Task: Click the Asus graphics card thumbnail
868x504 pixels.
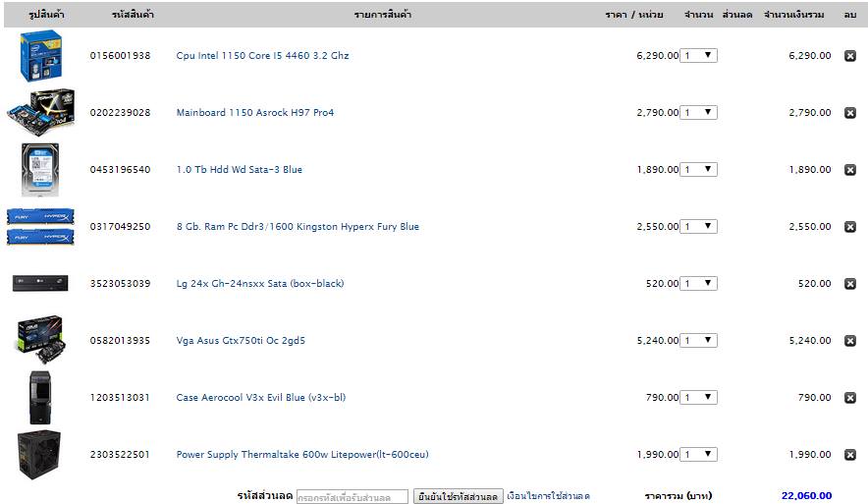Action: pos(40,340)
